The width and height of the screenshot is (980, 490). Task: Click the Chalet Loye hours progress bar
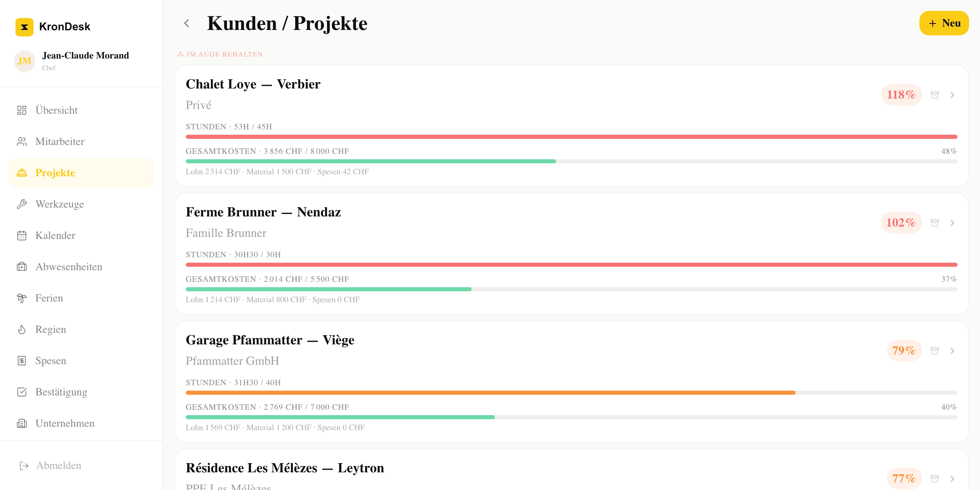571,136
